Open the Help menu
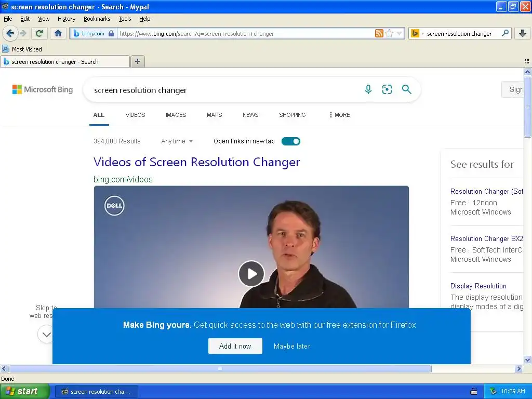This screenshot has height=399, width=532. (145, 19)
